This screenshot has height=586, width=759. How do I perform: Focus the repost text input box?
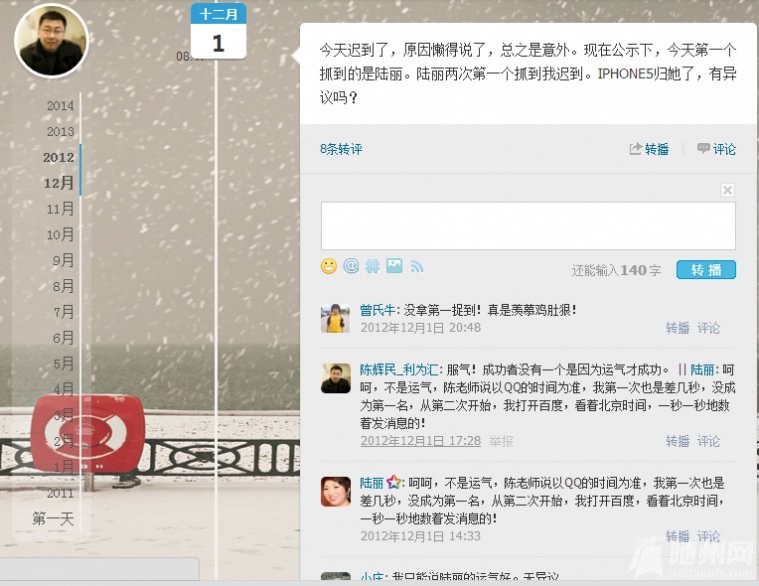528,226
